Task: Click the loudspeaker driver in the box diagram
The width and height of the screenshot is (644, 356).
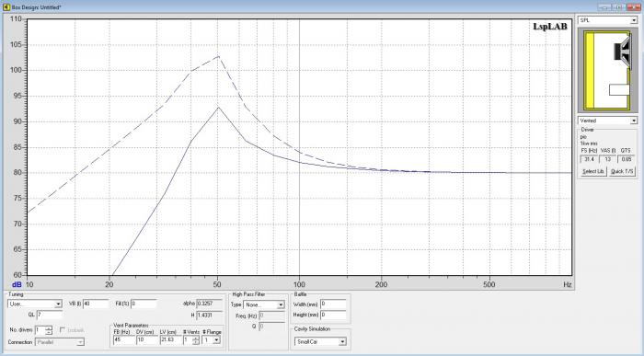Action: click(x=622, y=52)
